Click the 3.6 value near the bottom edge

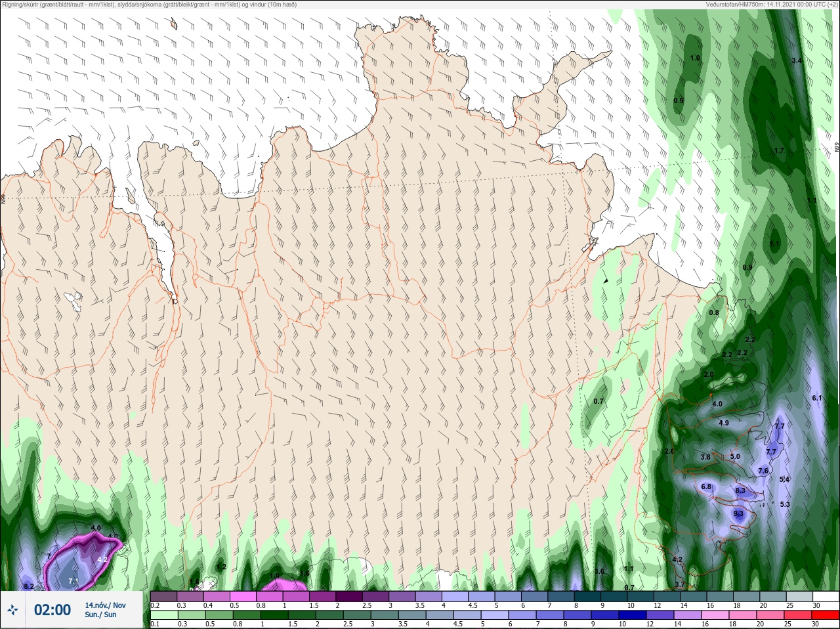[599, 571]
